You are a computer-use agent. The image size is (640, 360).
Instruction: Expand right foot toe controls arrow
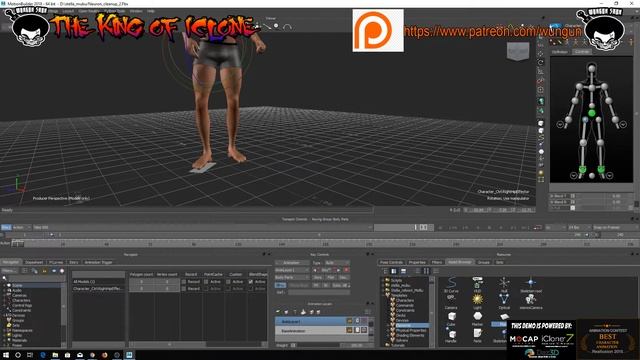573,176
